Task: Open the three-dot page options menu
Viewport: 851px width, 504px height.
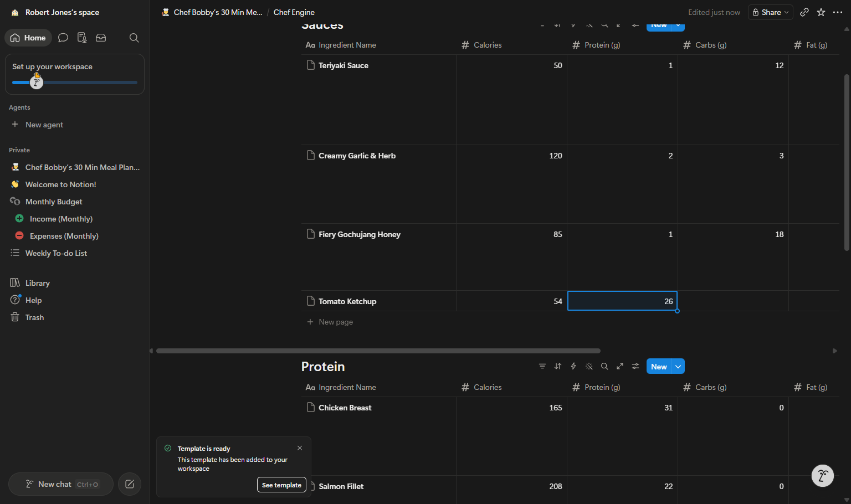Action: tap(838, 12)
